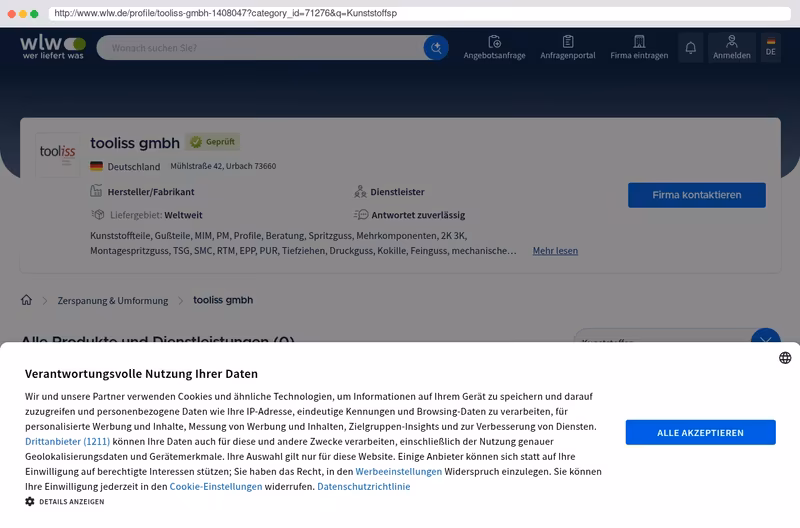Click the tooliss gmbh company heading
This screenshot has height=528, width=800.
135,143
